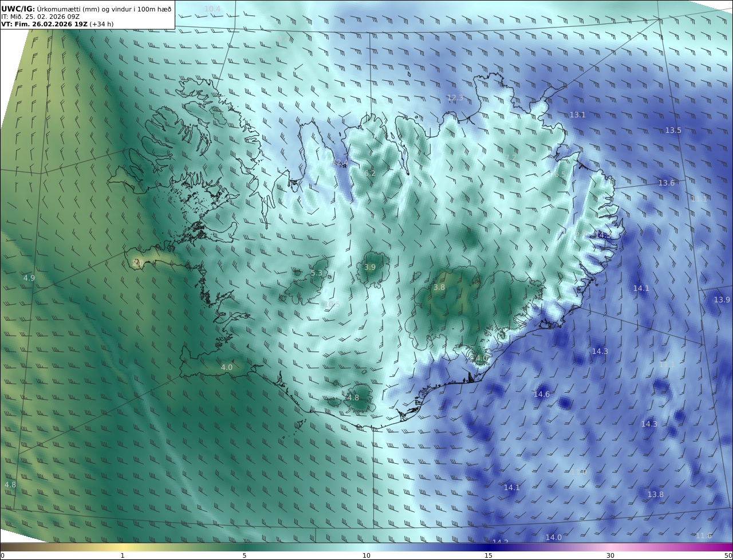Click the 7.2 value label

(511, 157)
